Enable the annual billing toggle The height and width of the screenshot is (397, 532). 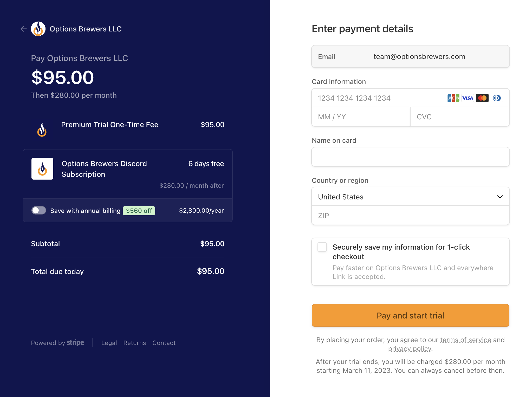click(39, 210)
